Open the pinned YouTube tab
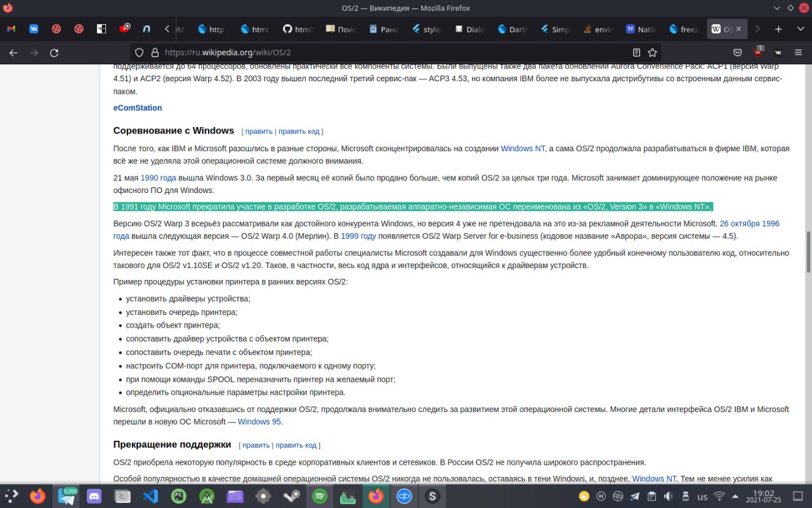 (x=124, y=29)
